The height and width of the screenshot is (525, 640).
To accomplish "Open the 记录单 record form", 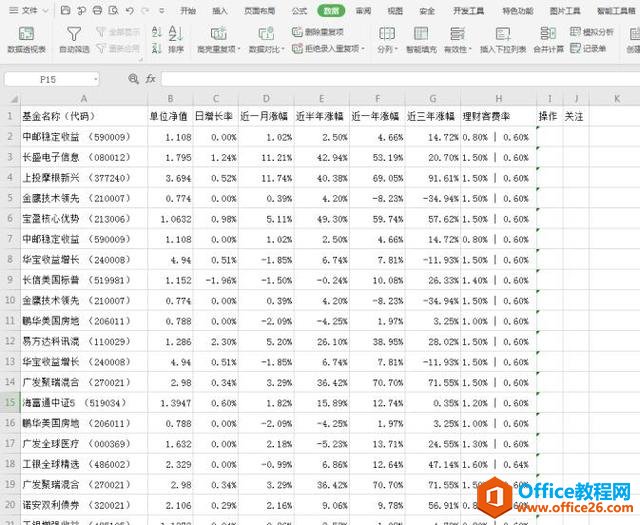I will coord(588,49).
